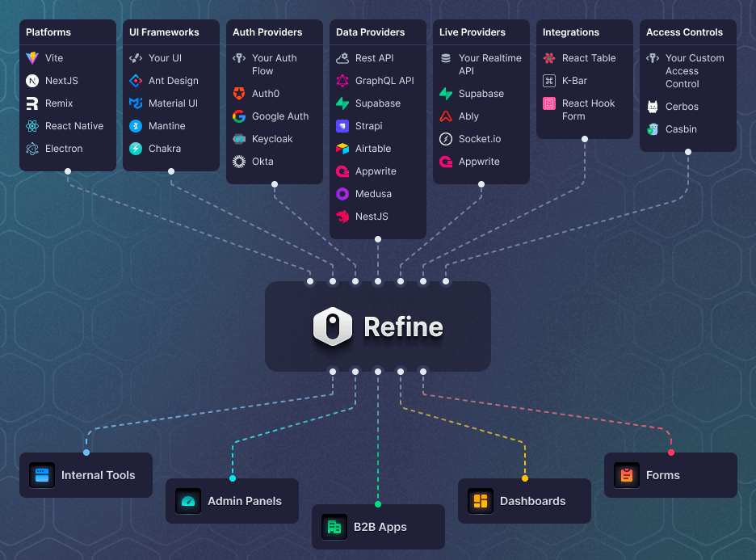The image size is (756, 560).
Task: Click the React Table icon
Action: 549,58
